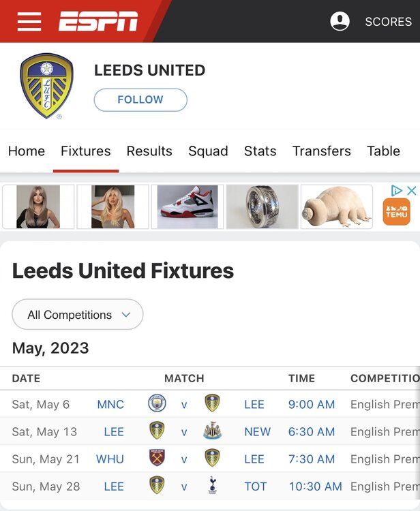Click the plush toy ad thumbnail

[x=336, y=206]
